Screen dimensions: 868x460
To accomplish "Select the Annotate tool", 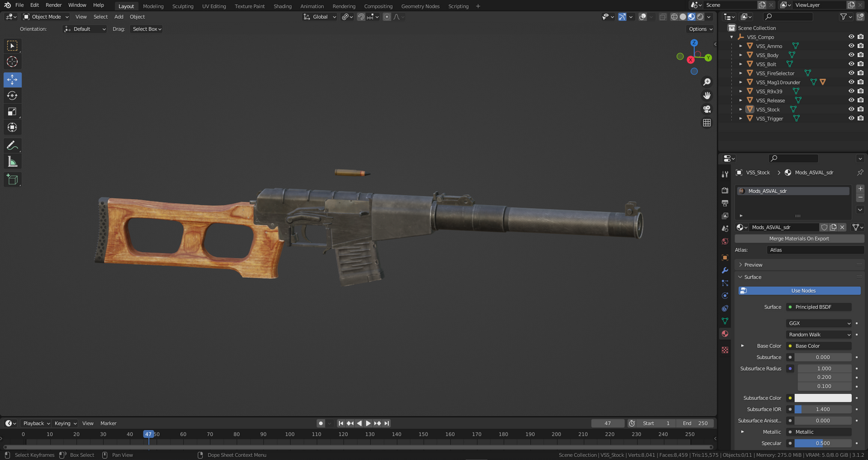I will [12, 146].
